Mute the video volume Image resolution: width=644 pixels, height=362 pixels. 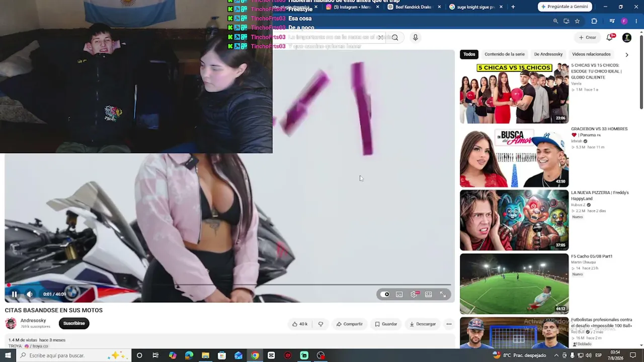click(30, 294)
